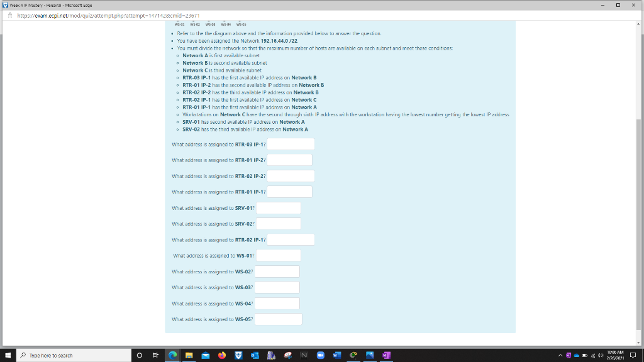
Task: Open Cortana from the taskbar
Action: tap(139, 356)
